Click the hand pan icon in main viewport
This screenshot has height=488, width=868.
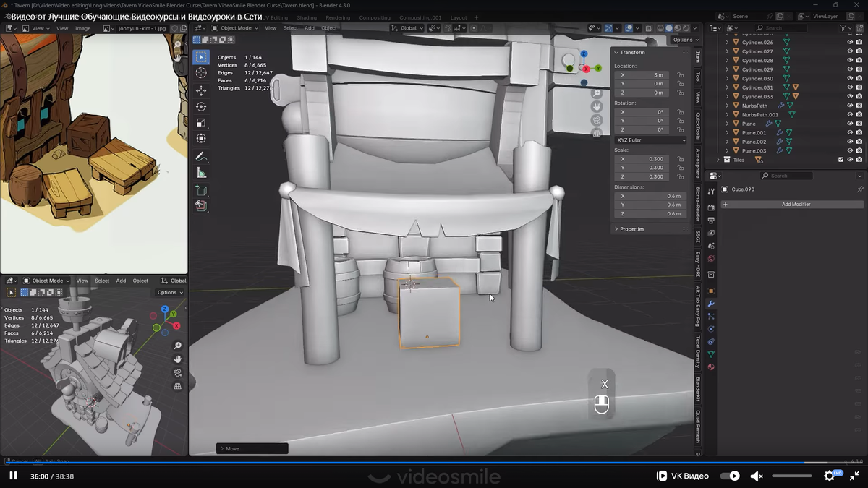[597, 107]
